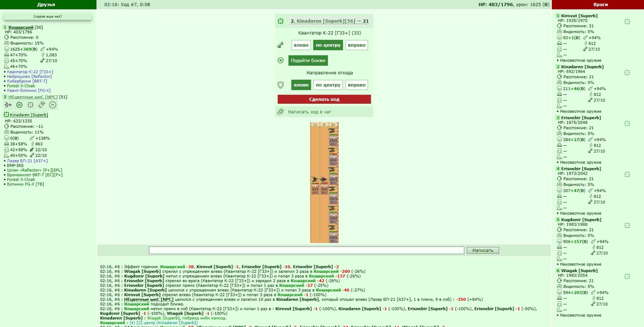Click the shield icon in retreat direction row
Image resolution: width=644 pixels, height=327 pixels.
tap(280, 85)
